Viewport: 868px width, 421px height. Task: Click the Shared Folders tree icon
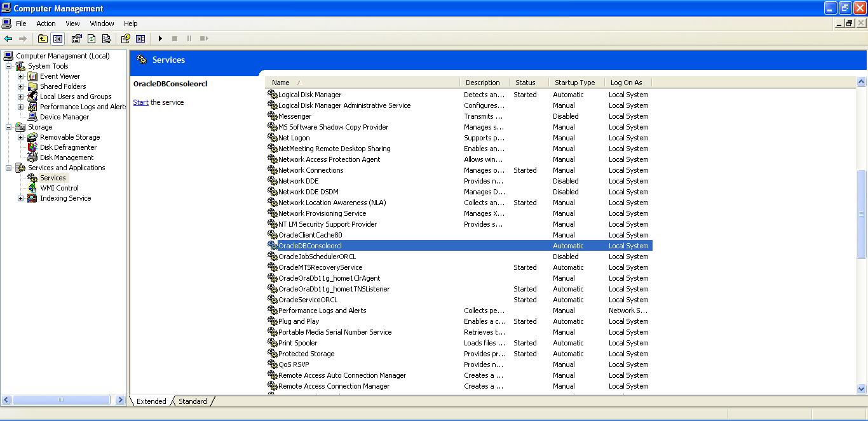coord(32,86)
